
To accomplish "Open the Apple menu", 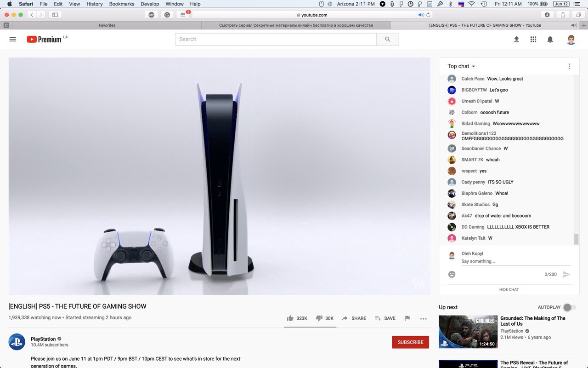I will (9, 4).
